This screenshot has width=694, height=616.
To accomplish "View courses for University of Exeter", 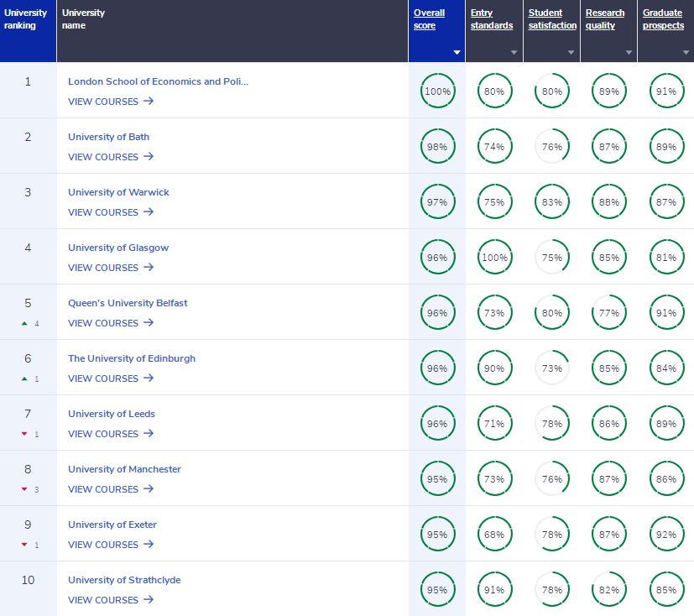I will [111, 545].
